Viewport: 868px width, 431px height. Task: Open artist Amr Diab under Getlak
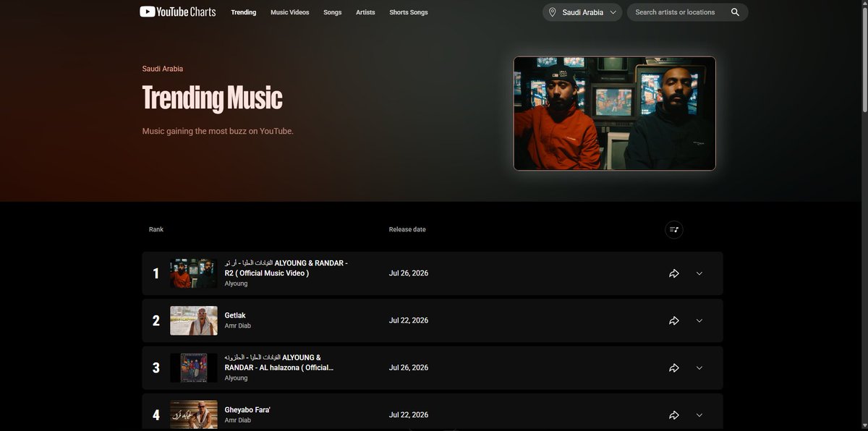click(x=238, y=326)
